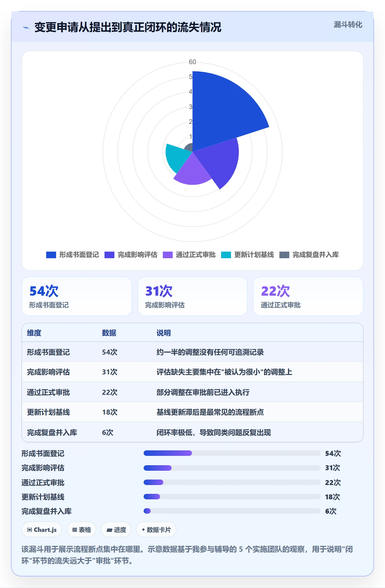
Task: Click the 维度 column header
Action: point(34,333)
